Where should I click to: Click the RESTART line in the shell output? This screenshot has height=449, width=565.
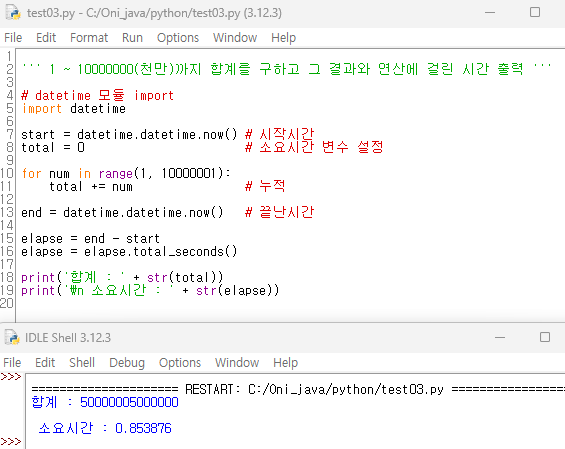click(x=298, y=389)
